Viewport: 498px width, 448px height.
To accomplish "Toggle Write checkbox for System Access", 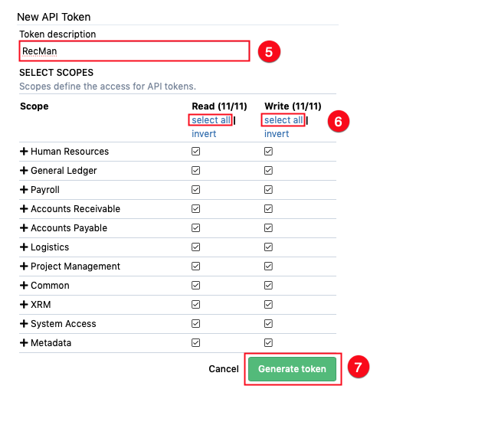I will tap(268, 324).
